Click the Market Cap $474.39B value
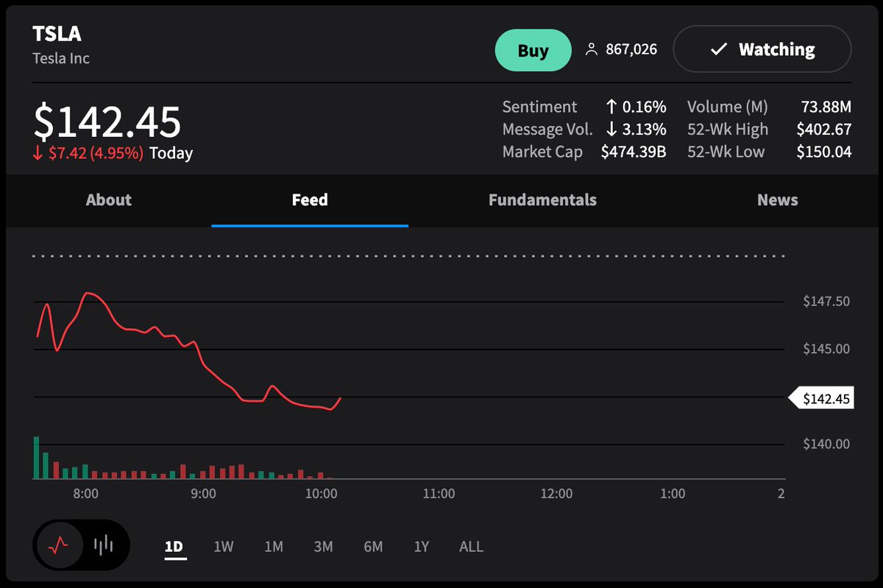This screenshot has width=883, height=588. point(634,152)
